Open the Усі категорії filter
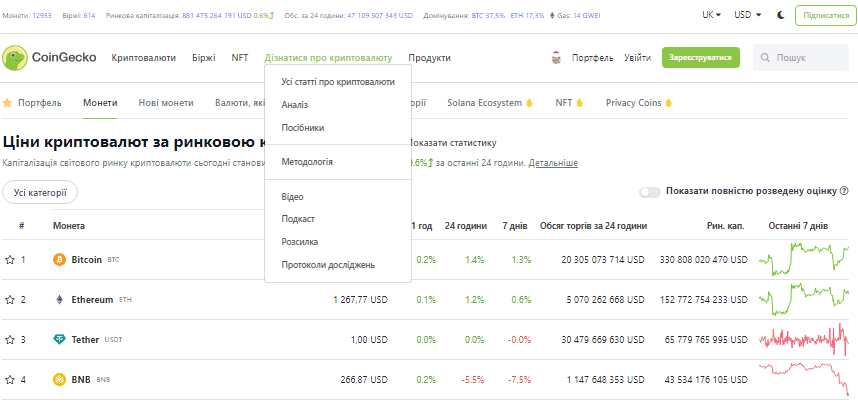Screen dimensions: 858x402 click(x=40, y=193)
